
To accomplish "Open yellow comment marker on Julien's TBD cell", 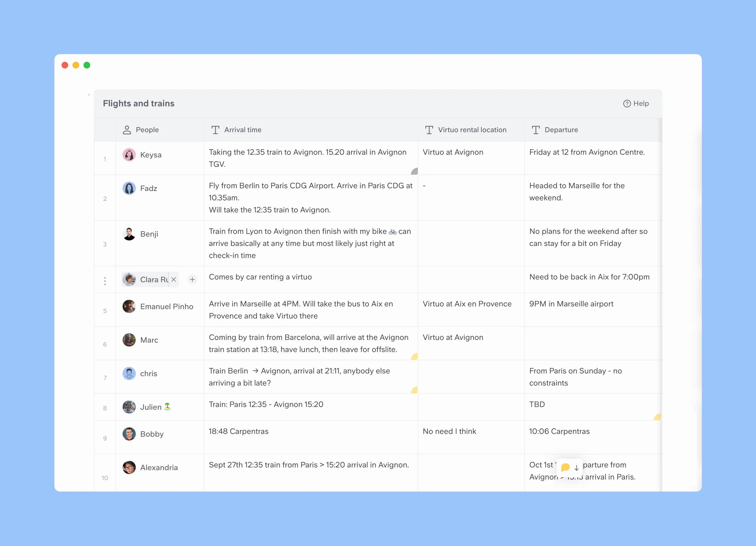I will pyautogui.click(x=657, y=417).
